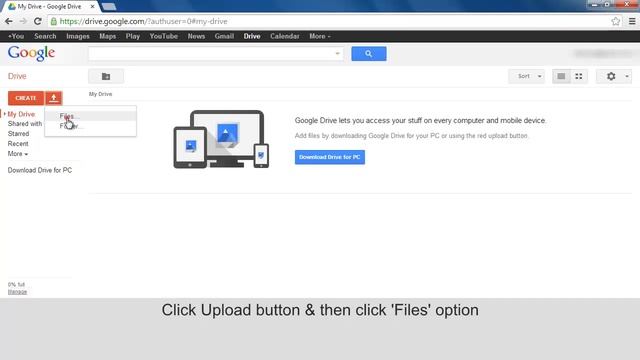This screenshot has width=640, height=360.
Task: Click the browser forward arrow
Action: click(x=23, y=21)
